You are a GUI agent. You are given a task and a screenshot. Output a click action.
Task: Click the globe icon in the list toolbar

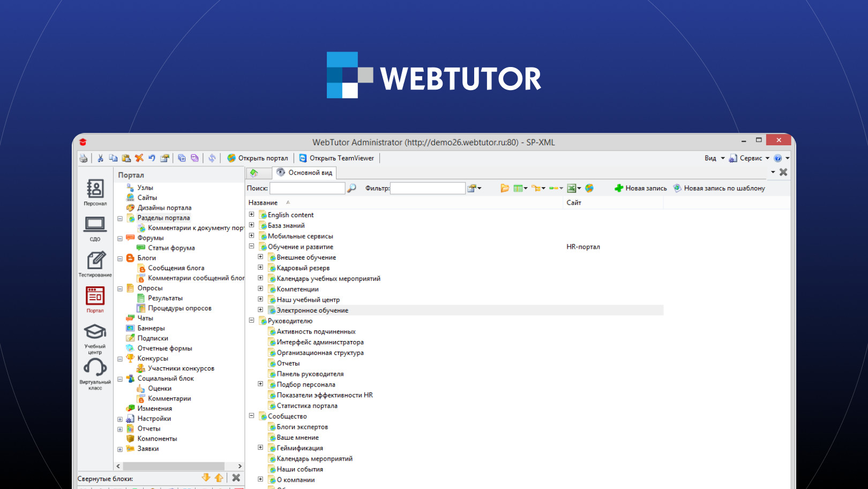coord(589,188)
